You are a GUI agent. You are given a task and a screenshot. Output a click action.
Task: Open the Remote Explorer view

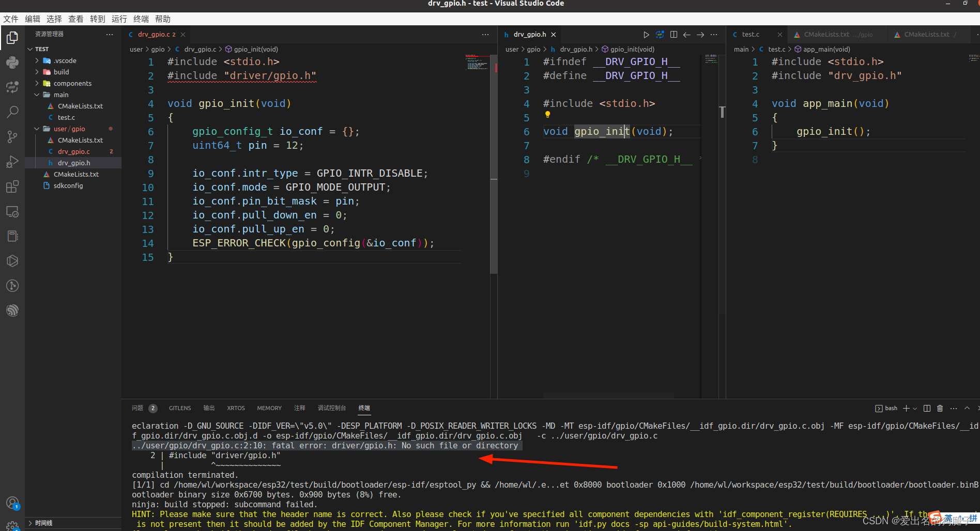point(12,211)
